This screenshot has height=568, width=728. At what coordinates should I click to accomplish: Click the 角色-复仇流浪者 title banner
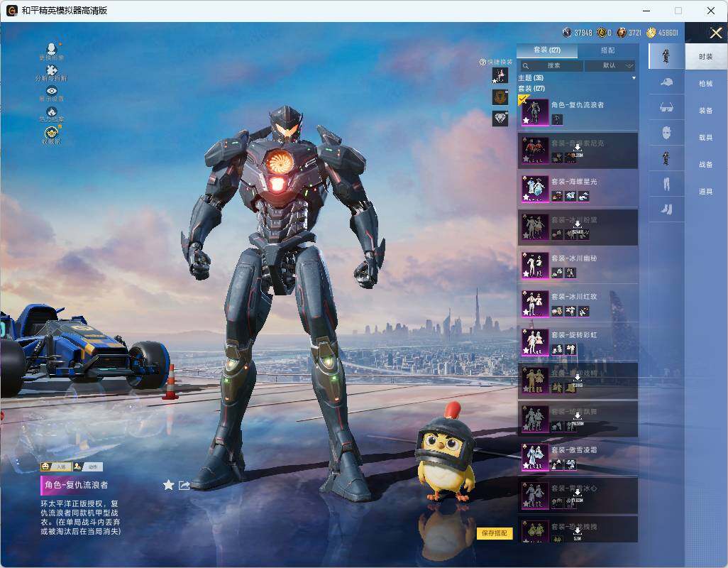(77, 486)
